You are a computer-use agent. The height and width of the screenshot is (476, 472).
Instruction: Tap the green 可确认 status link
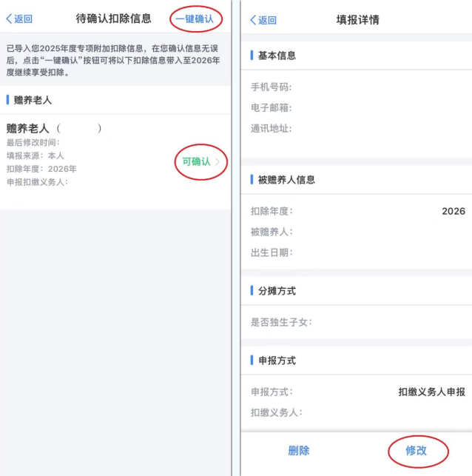click(196, 161)
